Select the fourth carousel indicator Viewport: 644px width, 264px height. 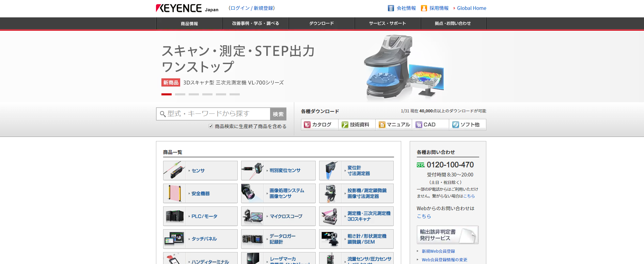click(207, 94)
